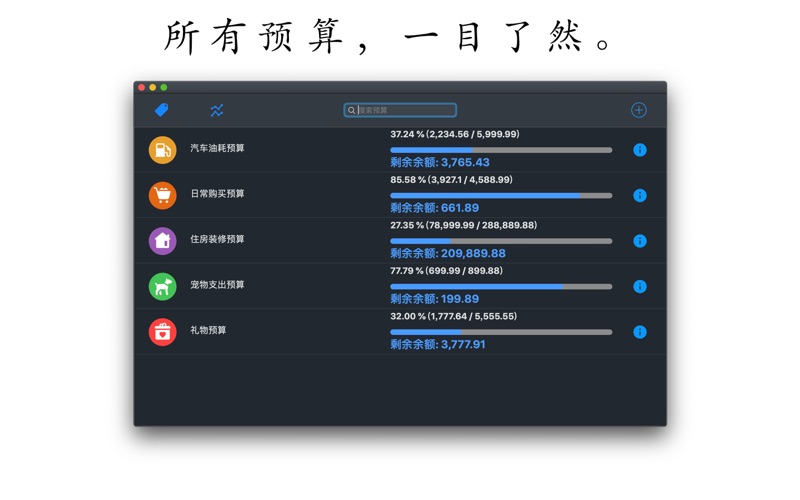Screen dimensions: 800x500
Task: Close the window with red button
Action: pyautogui.click(x=141, y=87)
